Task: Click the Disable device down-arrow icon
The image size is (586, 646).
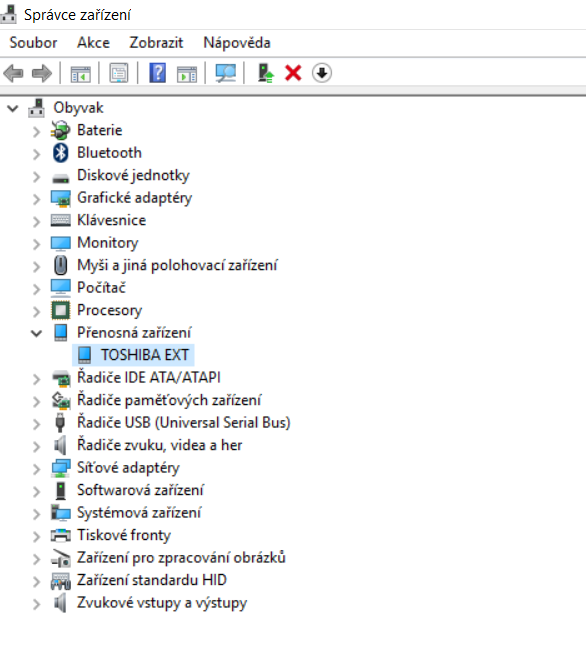Action: 322,73
